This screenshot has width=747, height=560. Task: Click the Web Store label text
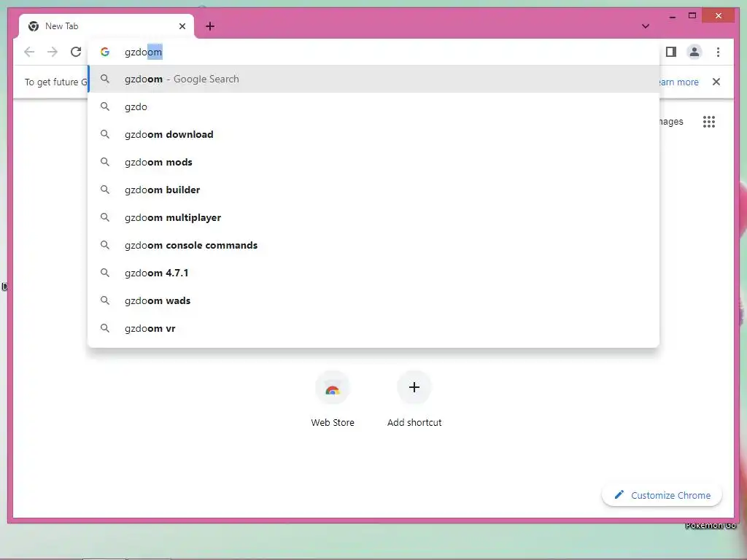(x=333, y=422)
